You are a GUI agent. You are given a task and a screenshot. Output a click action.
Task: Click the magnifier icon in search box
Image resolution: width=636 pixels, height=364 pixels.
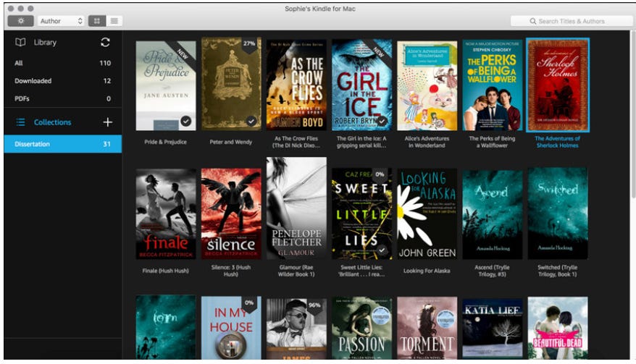533,21
